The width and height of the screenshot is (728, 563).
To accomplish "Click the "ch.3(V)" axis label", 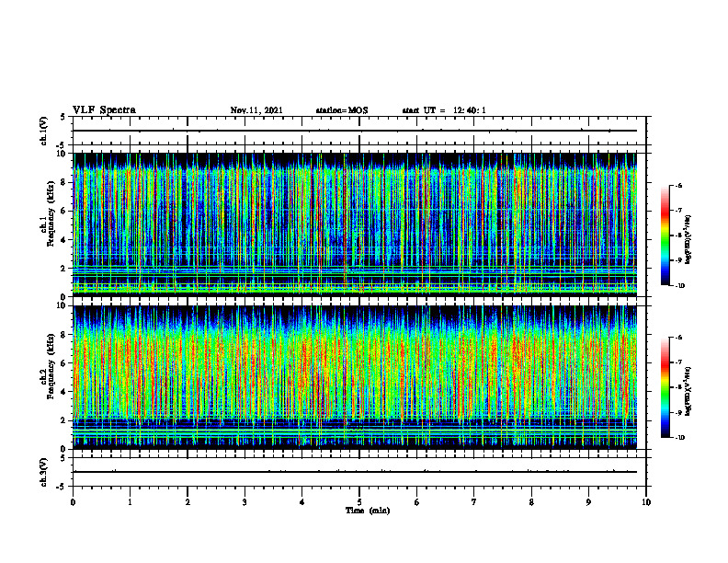I will coord(43,472).
